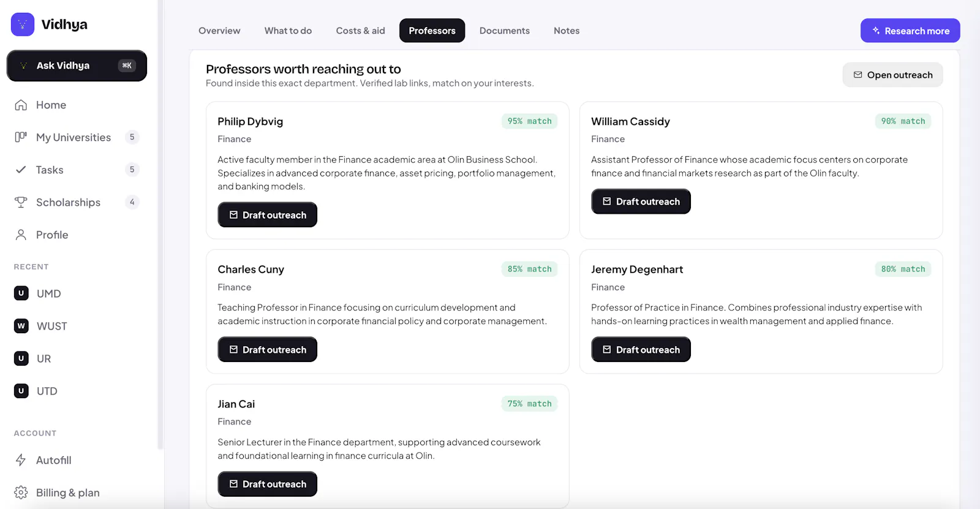This screenshot has width=980, height=509.
Task: Draft outreach to Charles Cuny
Action: click(x=268, y=350)
